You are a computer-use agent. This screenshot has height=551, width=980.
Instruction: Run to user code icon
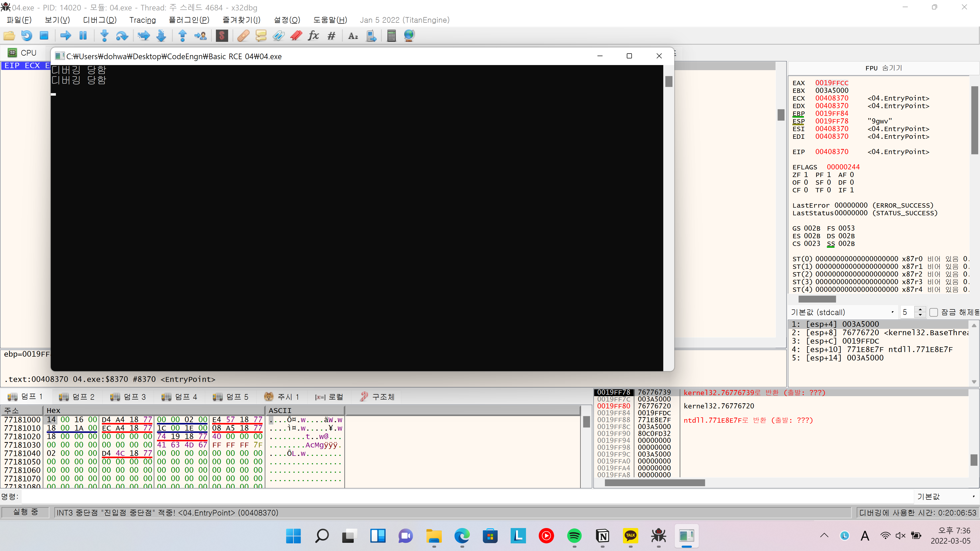click(201, 36)
